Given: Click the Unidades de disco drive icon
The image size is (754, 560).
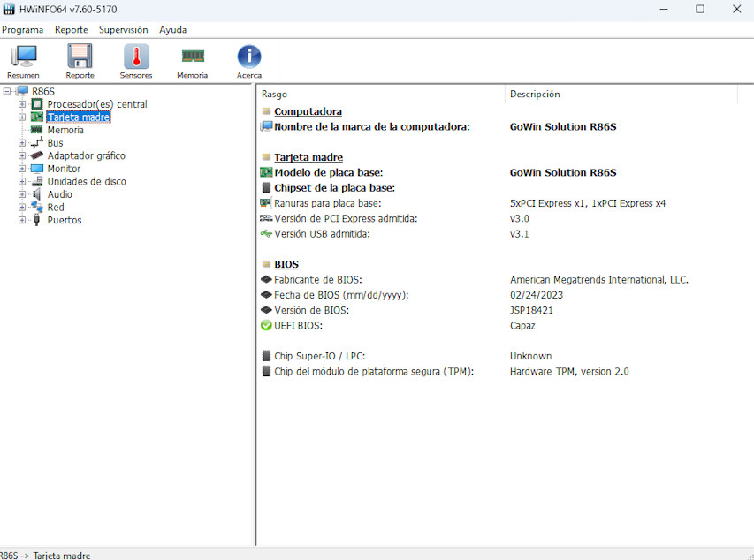Looking at the screenshot, I should pyautogui.click(x=37, y=181).
